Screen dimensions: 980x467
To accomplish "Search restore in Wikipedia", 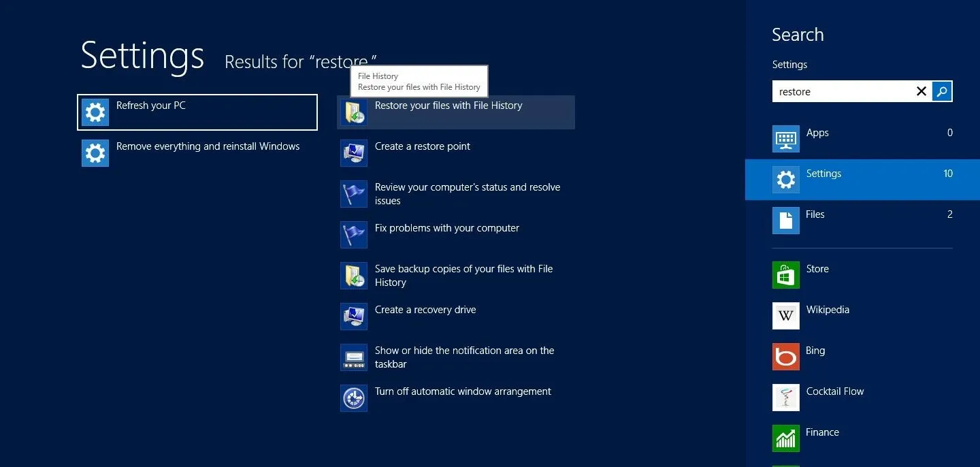I will [862, 316].
